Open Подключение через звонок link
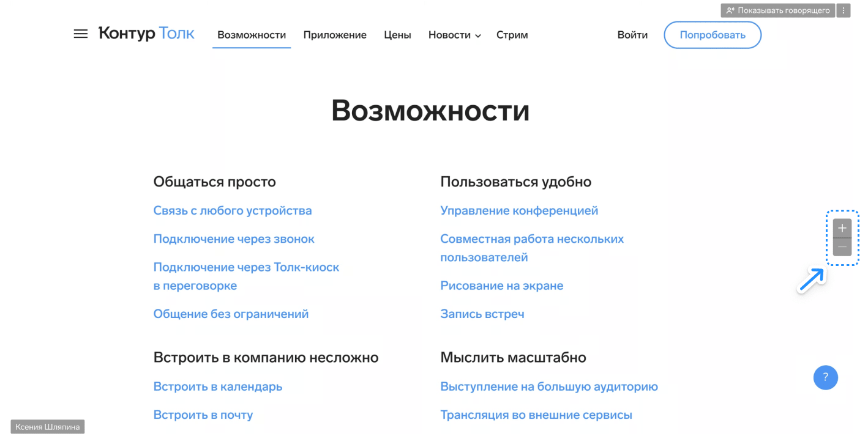Image resolution: width=868 pixels, height=436 pixels. (234, 239)
